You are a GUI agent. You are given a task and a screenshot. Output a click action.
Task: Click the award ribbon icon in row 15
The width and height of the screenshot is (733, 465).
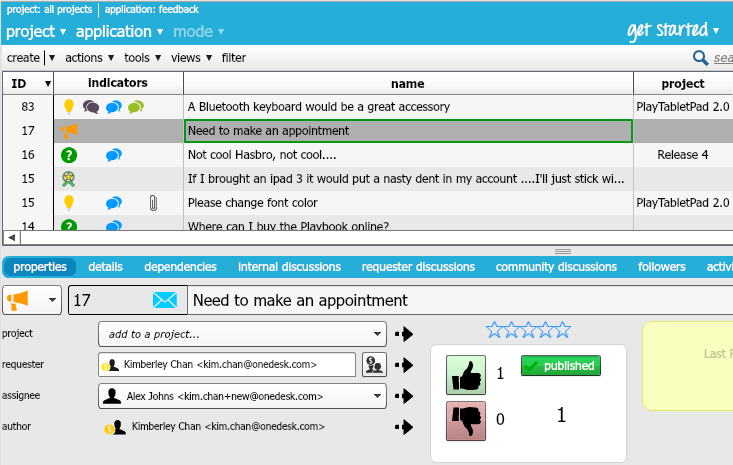click(69, 179)
